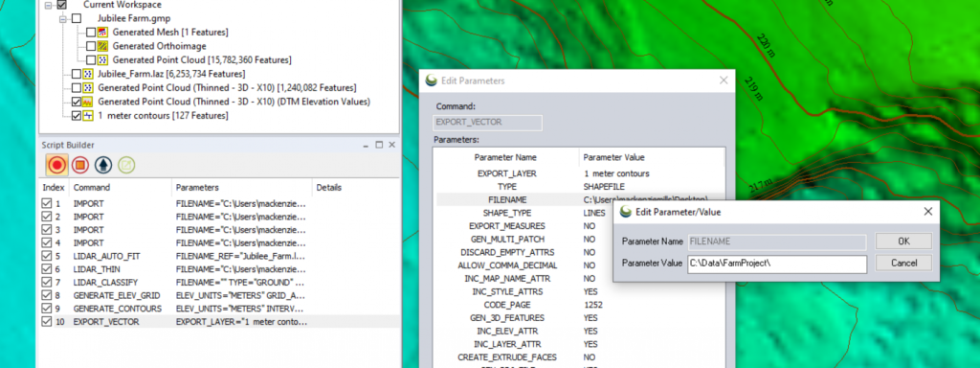Check the Jubilee_Farm.laz layer checkbox

coord(77,74)
